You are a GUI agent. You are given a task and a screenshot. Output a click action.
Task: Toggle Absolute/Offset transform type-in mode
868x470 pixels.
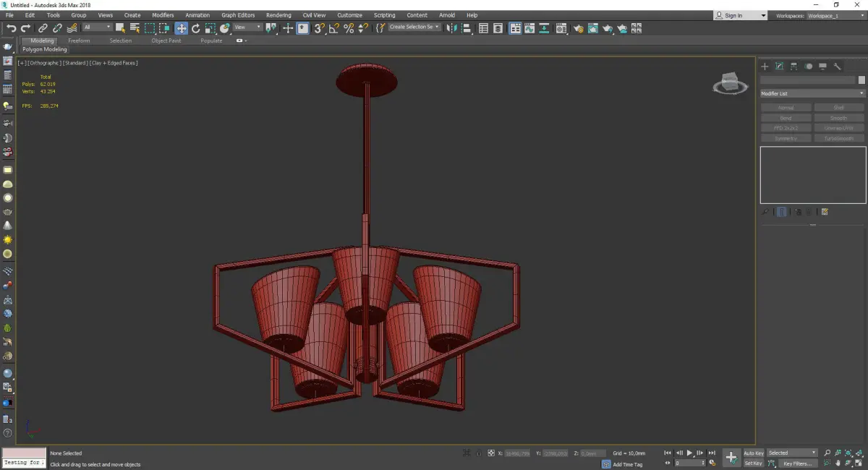tap(491, 453)
